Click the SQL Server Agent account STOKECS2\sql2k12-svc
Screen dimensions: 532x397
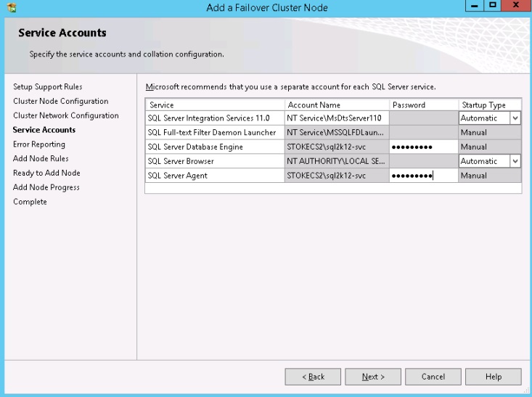coord(337,176)
